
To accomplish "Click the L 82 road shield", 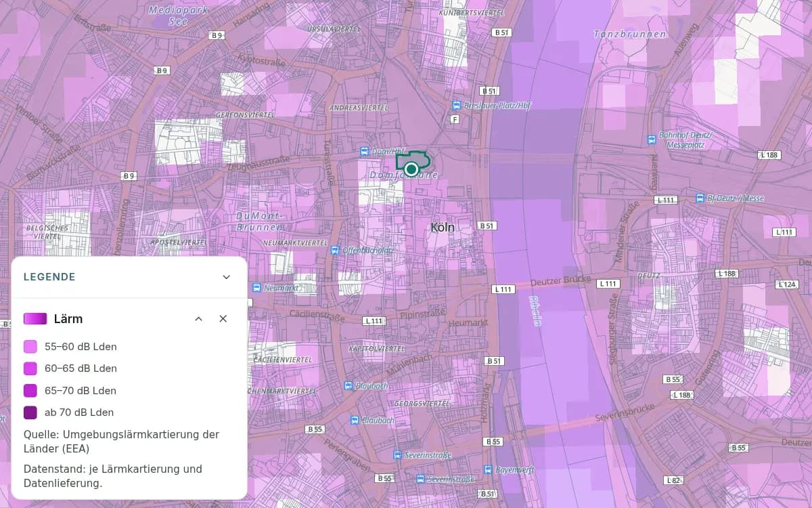I will tap(673, 480).
